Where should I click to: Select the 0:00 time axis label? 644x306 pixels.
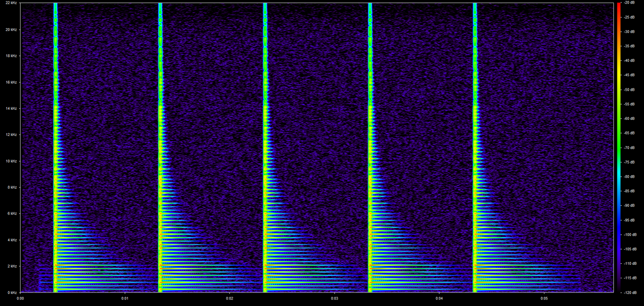pyautogui.click(x=20, y=298)
